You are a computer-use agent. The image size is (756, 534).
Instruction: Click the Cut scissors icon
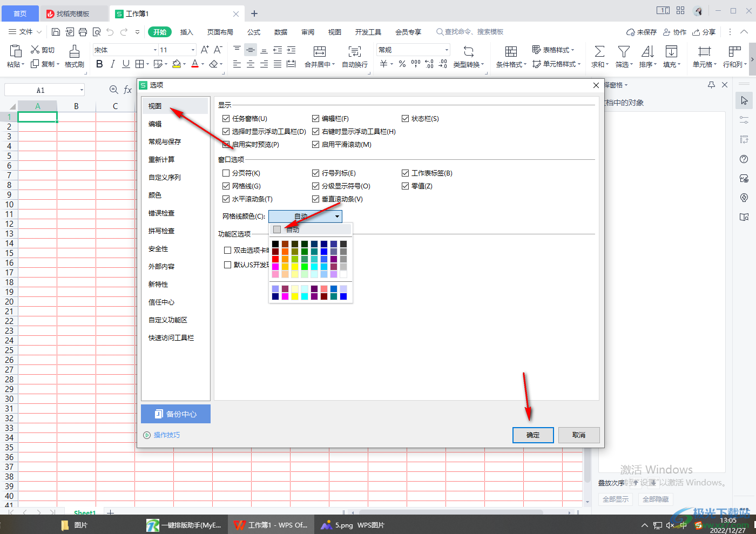click(35, 50)
